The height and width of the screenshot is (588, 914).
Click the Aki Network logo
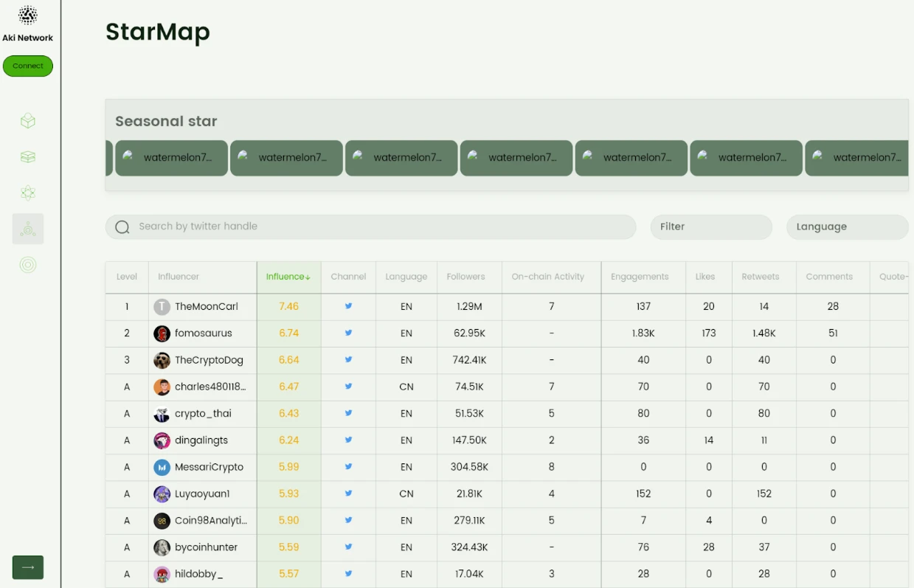point(28,15)
